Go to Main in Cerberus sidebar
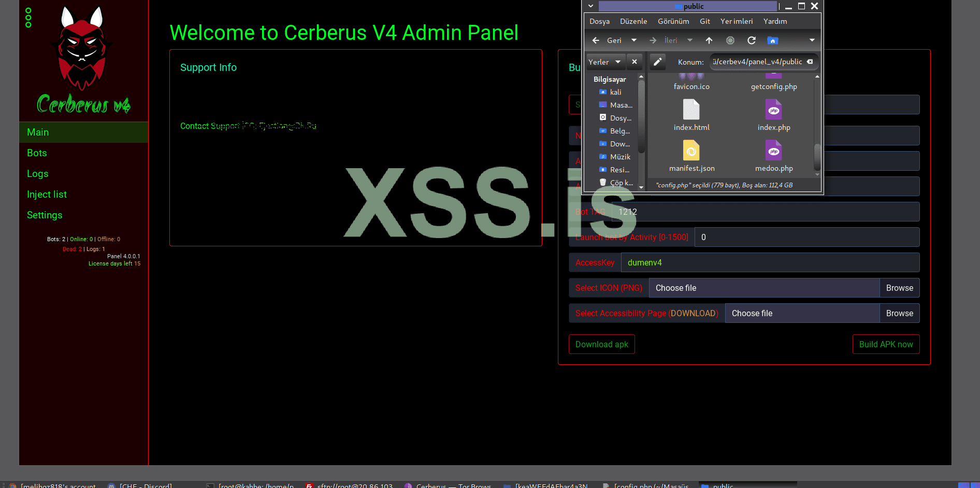Screen dimensions: 980x488 point(83,132)
